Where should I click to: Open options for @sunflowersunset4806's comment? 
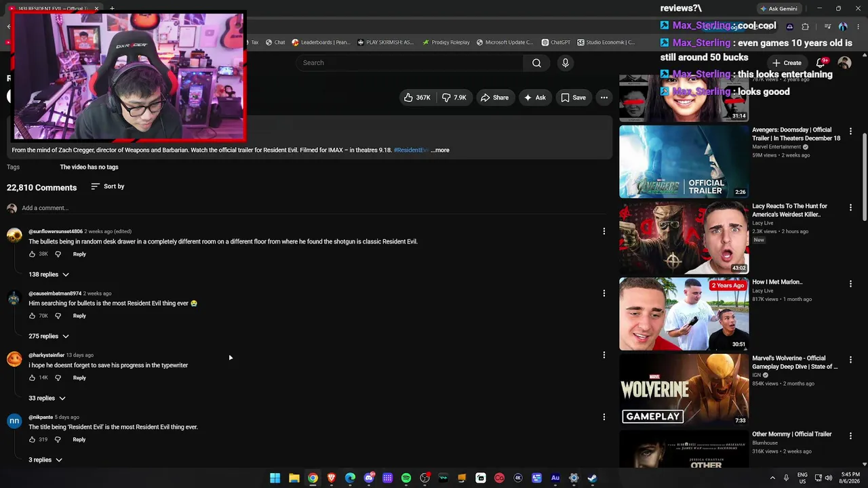tap(604, 232)
